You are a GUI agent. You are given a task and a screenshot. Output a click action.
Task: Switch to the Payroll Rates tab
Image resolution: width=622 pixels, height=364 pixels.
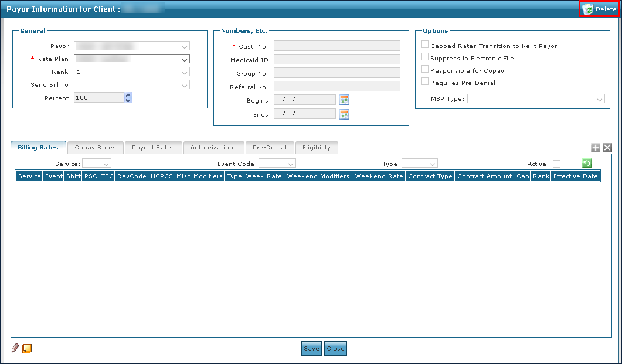pos(153,148)
